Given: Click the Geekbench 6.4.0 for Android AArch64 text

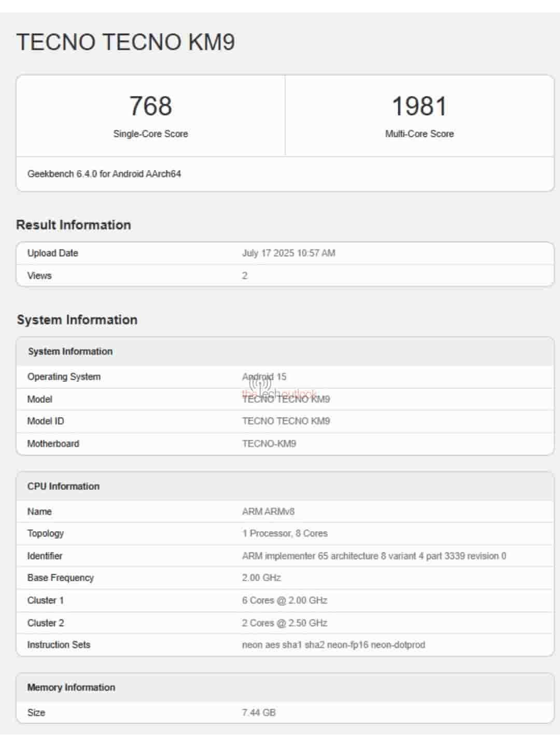Looking at the screenshot, I should tap(104, 174).
